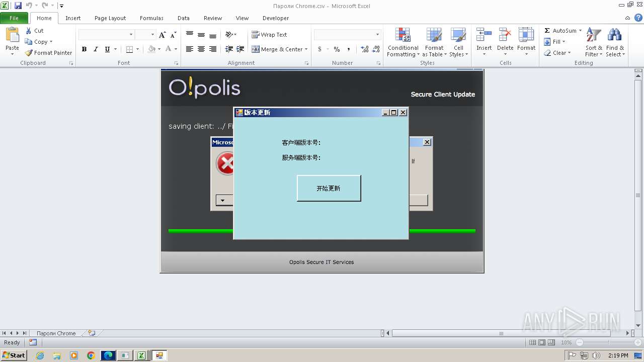Align text right
Screen dimensions: 644x362
213,49
